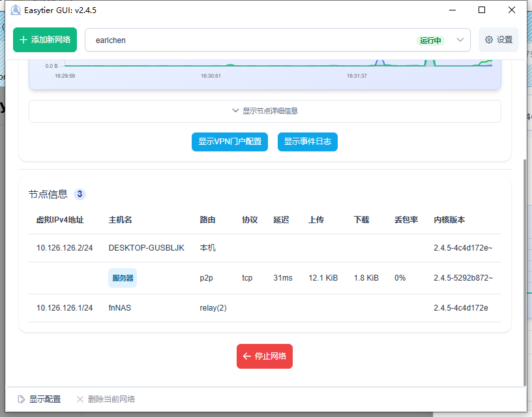Maximize the Easytier GUI window
532x417 pixels.
pos(482,10)
